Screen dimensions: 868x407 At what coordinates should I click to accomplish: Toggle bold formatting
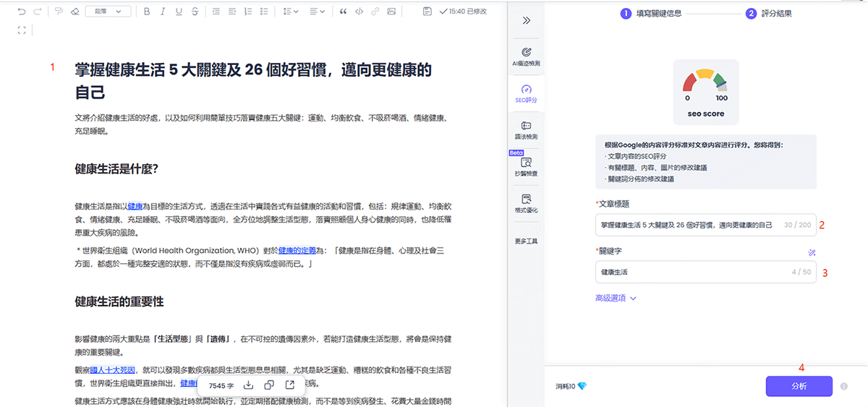point(147,12)
